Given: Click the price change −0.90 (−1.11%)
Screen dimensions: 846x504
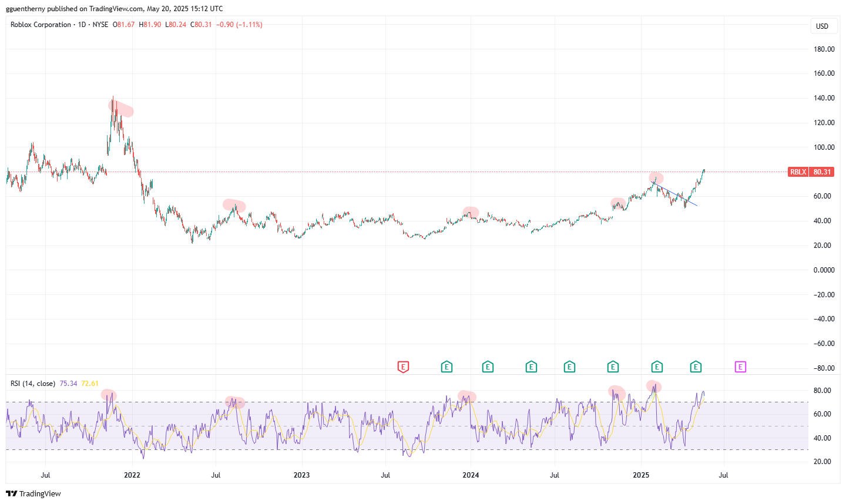Looking at the screenshot, I should [x=239, y=25].
